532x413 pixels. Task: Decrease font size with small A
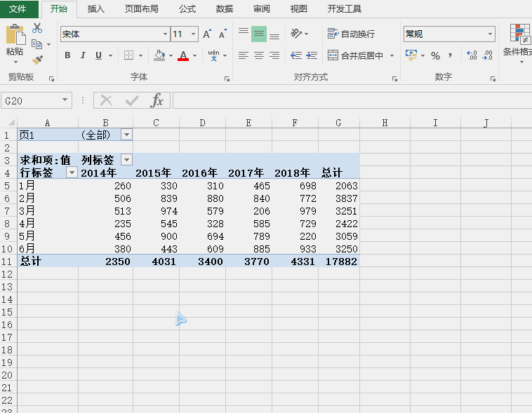click(222, 34)
